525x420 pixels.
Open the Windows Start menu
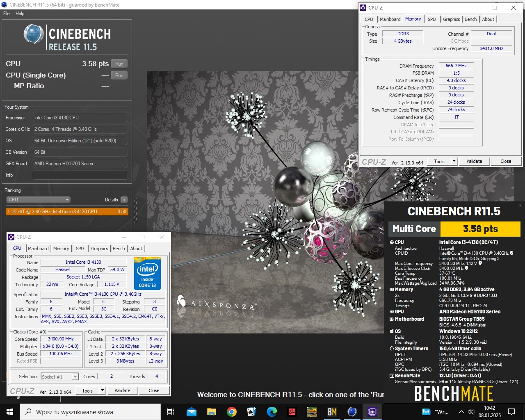pos(10,412)
